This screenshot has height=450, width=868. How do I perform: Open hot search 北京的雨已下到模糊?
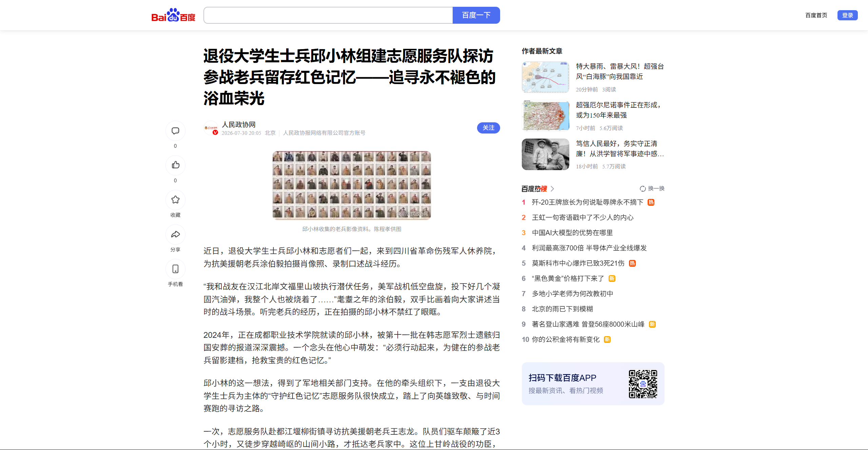pos(563,309)
